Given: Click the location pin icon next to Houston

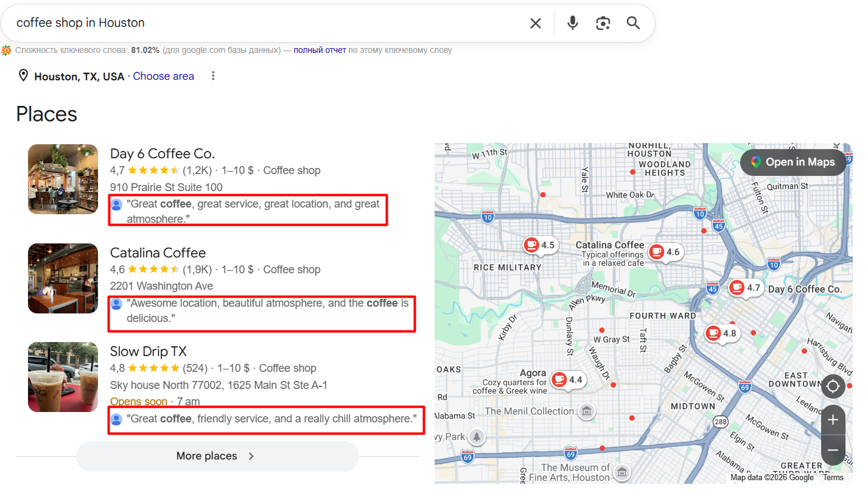Looking at the screenshot, I should pos(23,76).
